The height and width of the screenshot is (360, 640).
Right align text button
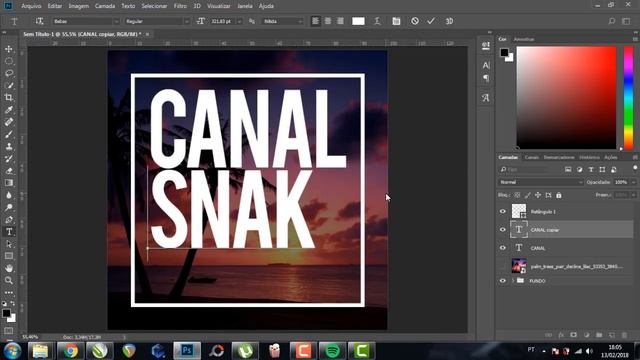(340, 21)
